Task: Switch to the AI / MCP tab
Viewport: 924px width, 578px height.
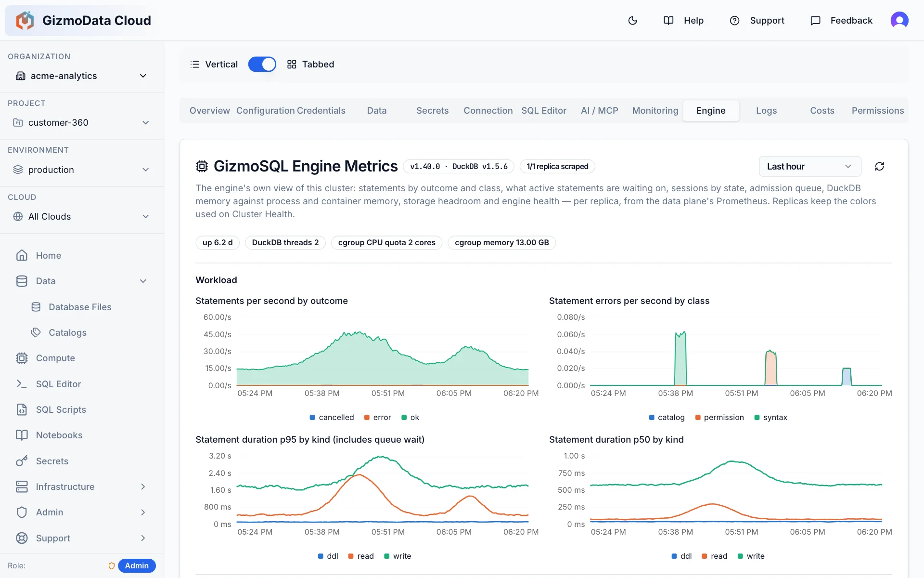Action: [x=600, y=110]
